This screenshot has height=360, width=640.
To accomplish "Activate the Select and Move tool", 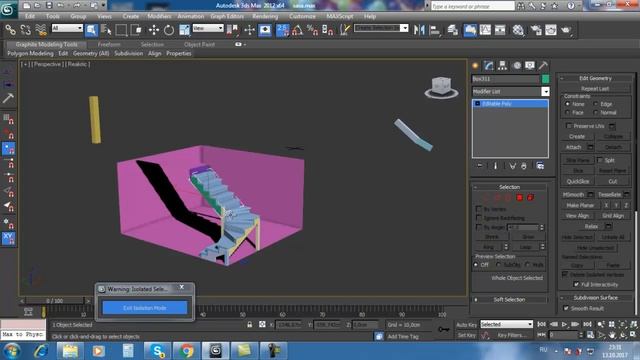I will click(x=153, y=30).
